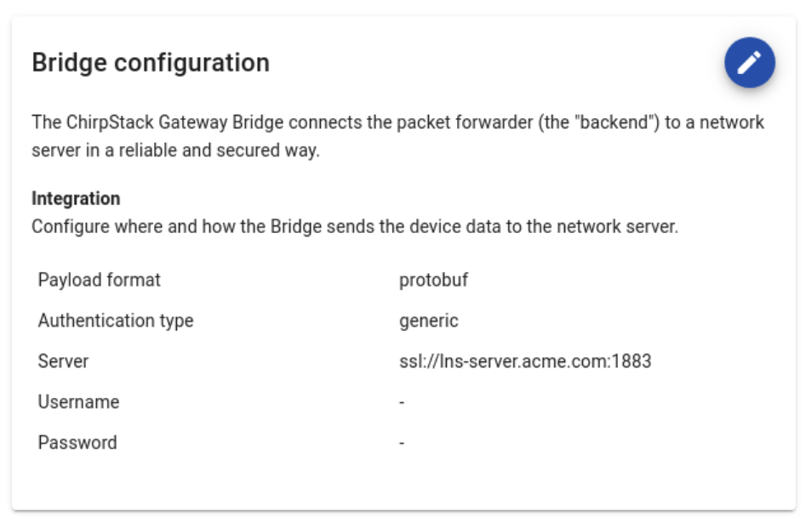The width and height of the screenshot is (812, 529).
Task: Click the Password dash value
Action: coord(402,443)
